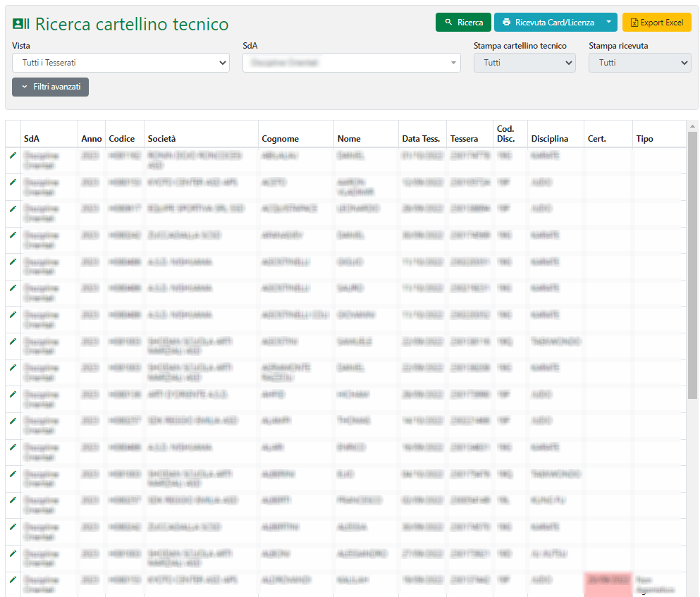Click the ID card icon beside the page title
The width and height of the screenshot is (700, 597).
21,25
